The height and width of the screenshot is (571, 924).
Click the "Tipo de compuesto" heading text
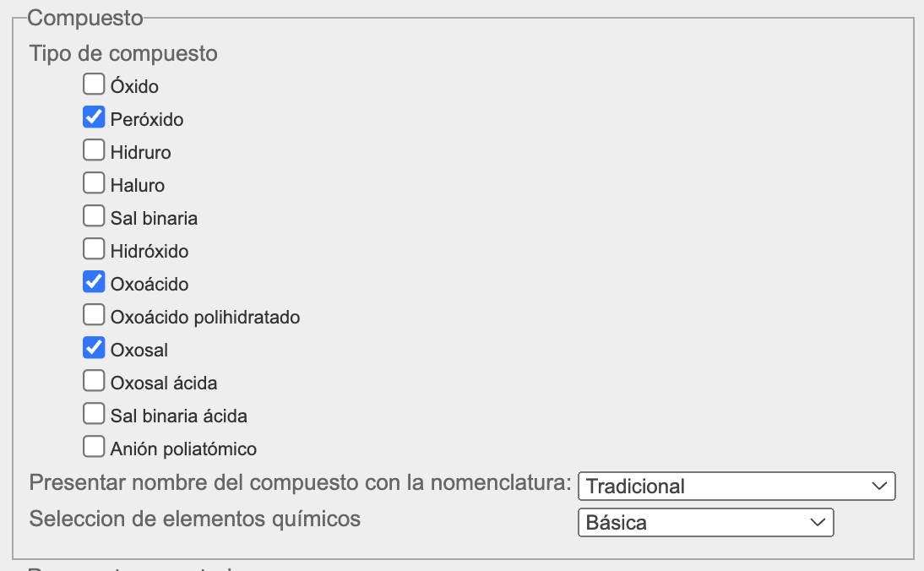(x=123, y=53)
